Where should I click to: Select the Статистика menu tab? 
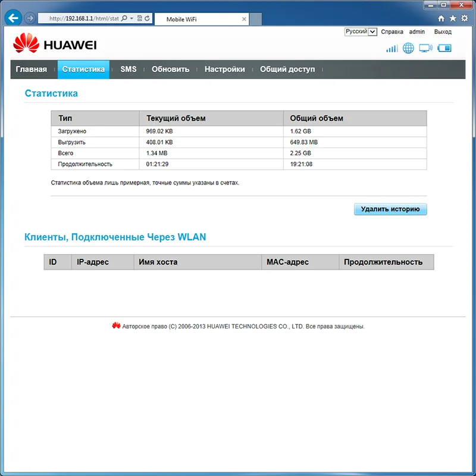(83, 69)
